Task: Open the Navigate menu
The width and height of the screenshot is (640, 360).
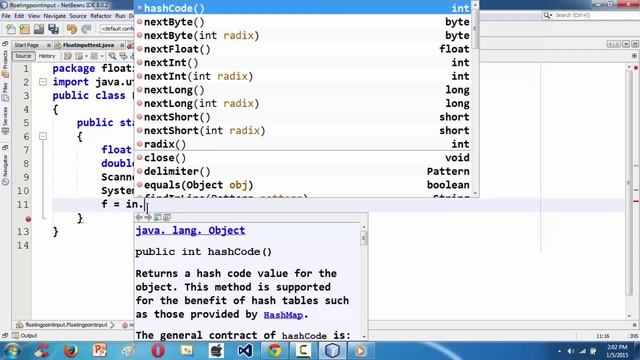Action: pyautogui.click(x=55, y=16)
